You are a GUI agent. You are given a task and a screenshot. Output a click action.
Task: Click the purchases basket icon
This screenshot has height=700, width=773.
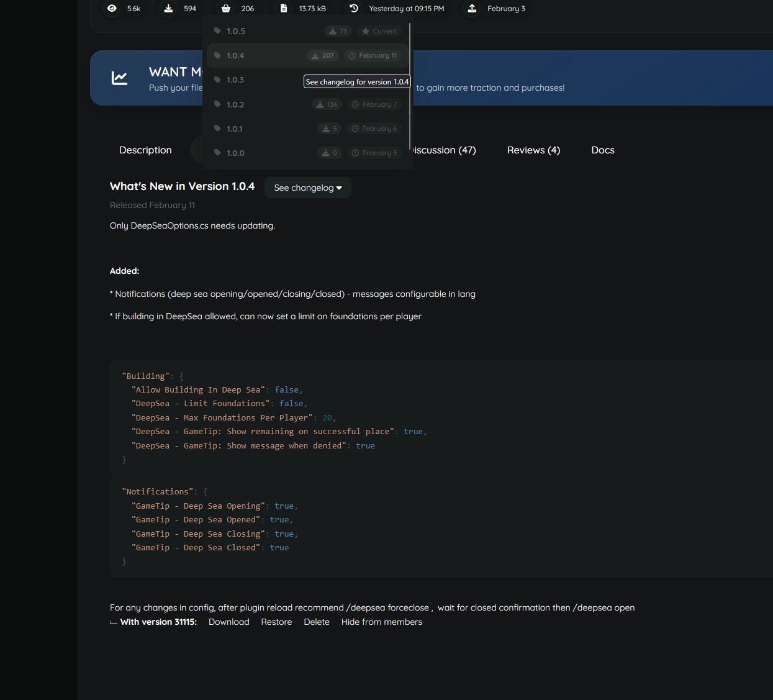(x=226, y=8)
